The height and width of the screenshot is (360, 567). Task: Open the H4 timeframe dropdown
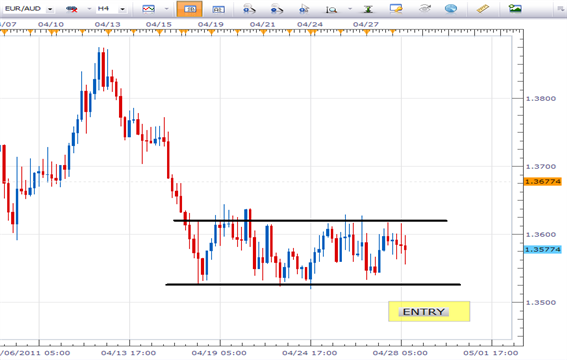122,9
